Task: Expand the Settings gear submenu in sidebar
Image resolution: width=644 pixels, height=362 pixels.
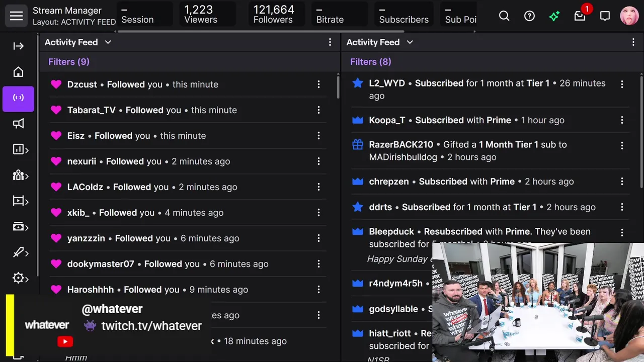Action: coord(20,278)
